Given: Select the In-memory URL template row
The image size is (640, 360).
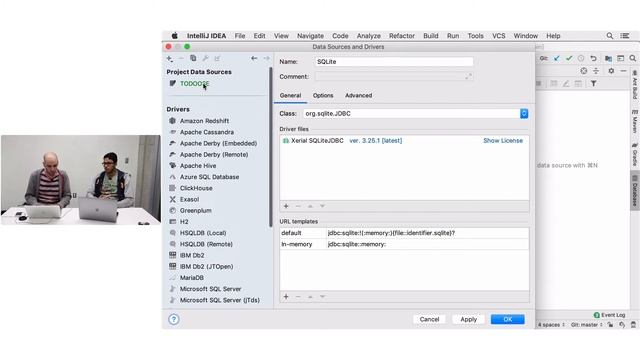Looking at the screenshot, I should pyautogui.click(x=404, y=244).
